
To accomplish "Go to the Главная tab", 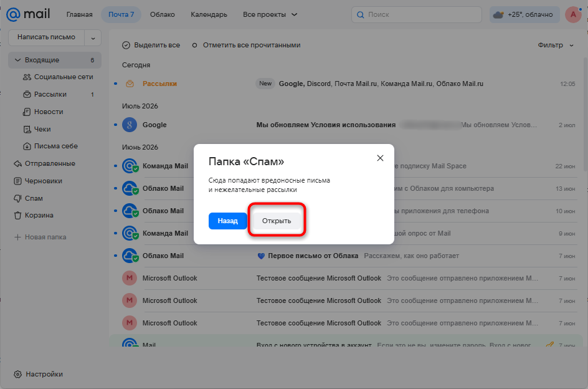I will 80,14.
